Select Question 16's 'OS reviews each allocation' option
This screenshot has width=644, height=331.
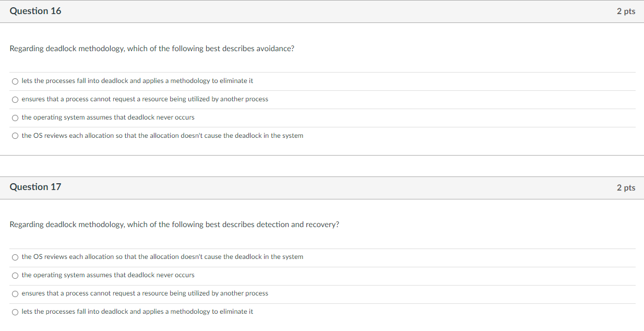(x=162, y=135)
